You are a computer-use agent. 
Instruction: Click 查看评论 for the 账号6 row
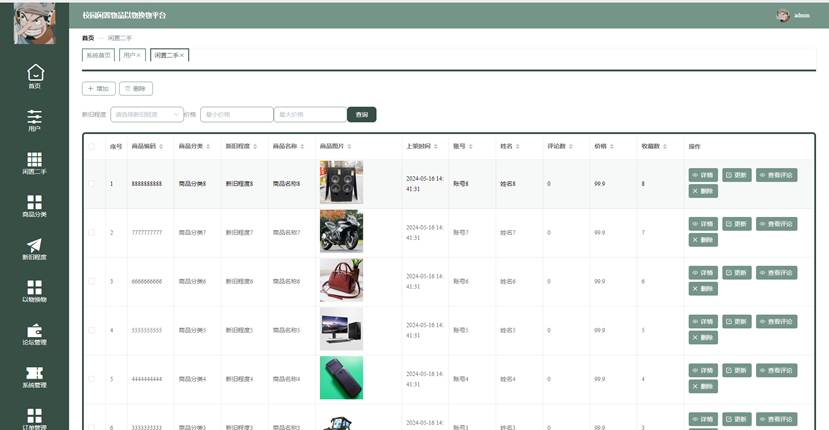tap(777, 273)
